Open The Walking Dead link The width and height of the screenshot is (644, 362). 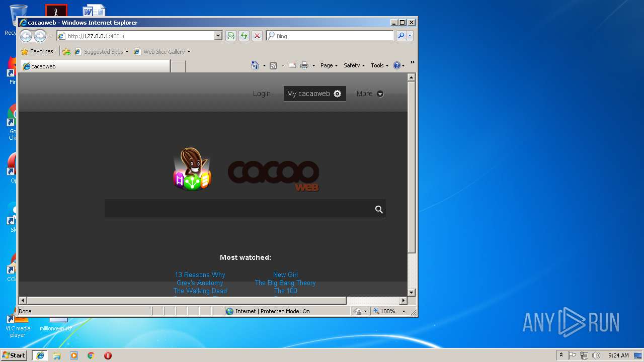tap(200, 291)
